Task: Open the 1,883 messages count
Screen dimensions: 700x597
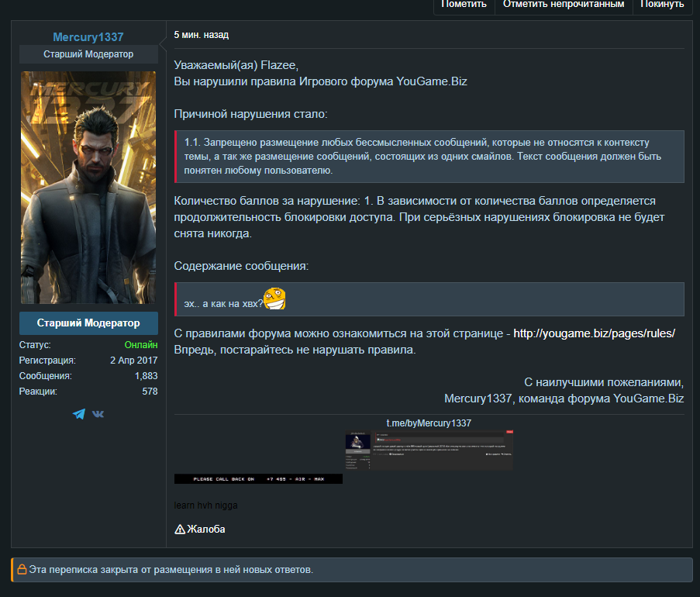Action: (x=146, y=376)
